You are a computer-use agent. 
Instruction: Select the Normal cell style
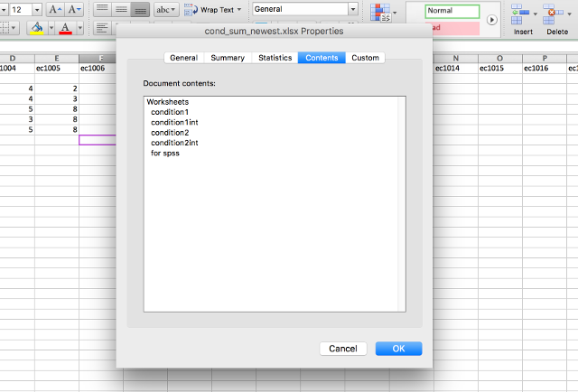452,11
